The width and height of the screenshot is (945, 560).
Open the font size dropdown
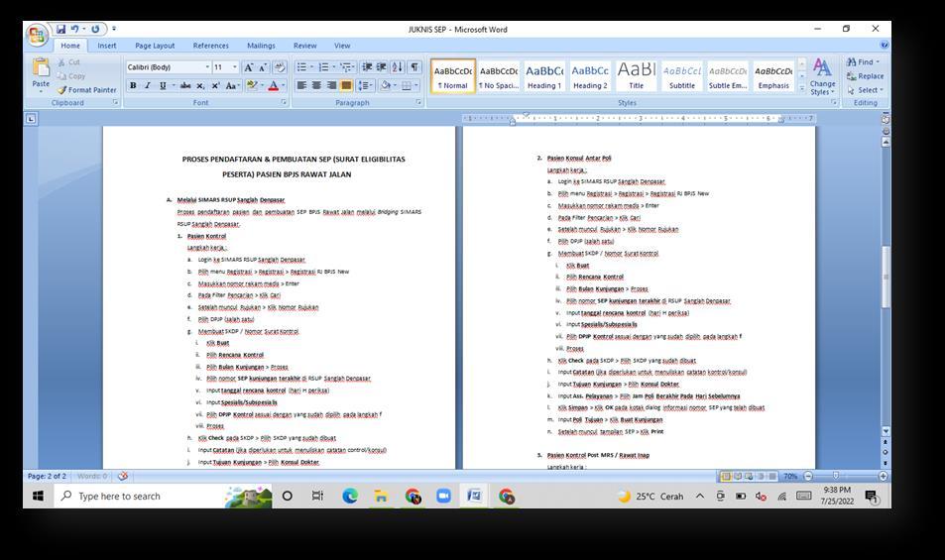pos(235,67)
